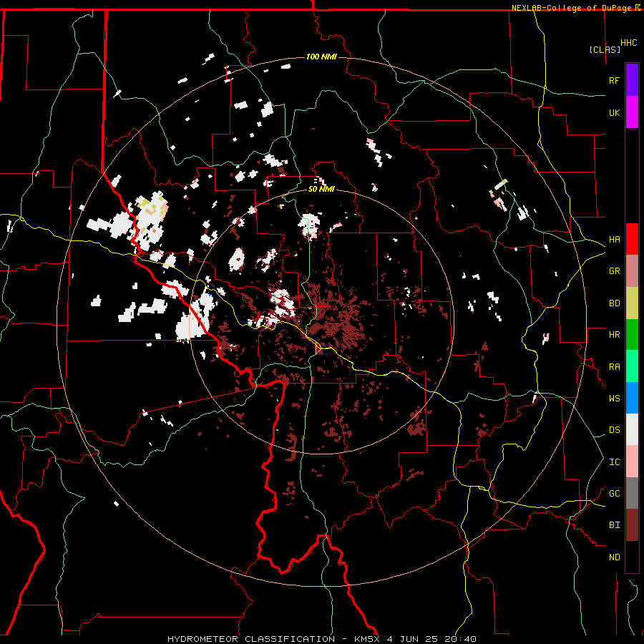Select the IC legend label
This screenshot has width=644, height=644.
pyautogui.click(x=614, y=462)
